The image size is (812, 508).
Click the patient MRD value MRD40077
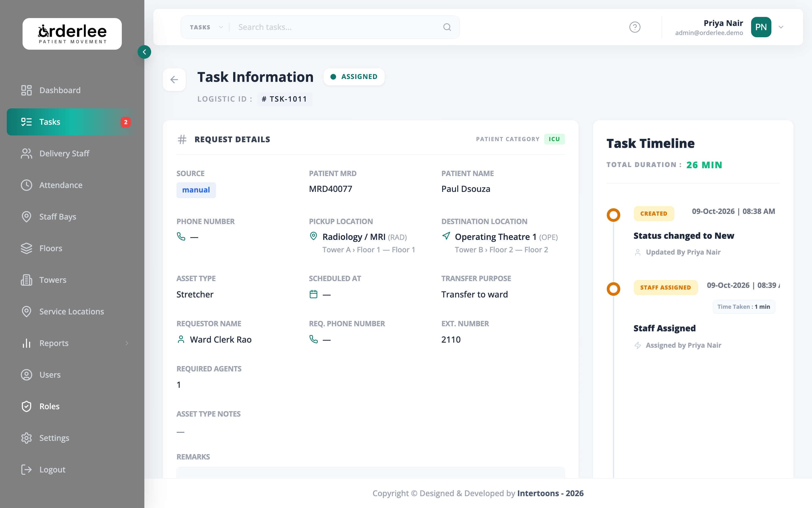330,189
